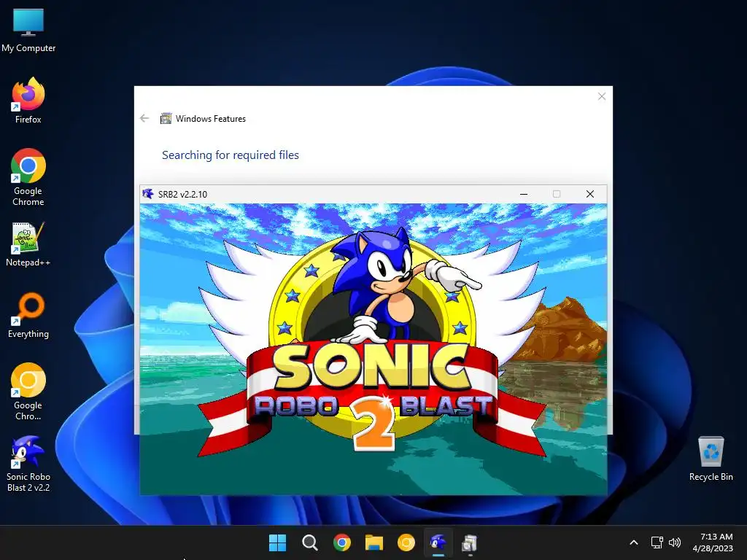The width and height of the screenshot is (747, 560).
Task: Open File Explorer from the taskbar
Action: [374, 542]
